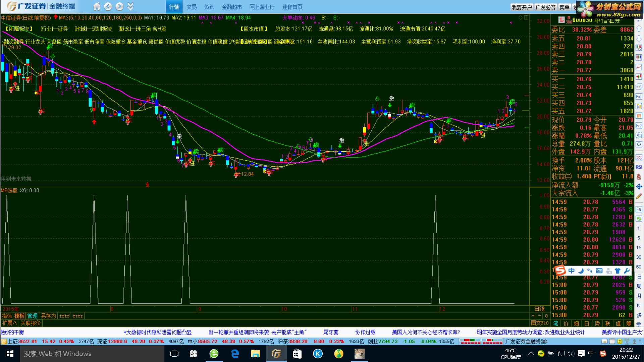644x362 pixels.
Task: Open the f(x) formula manager icon
Action: 639,135
